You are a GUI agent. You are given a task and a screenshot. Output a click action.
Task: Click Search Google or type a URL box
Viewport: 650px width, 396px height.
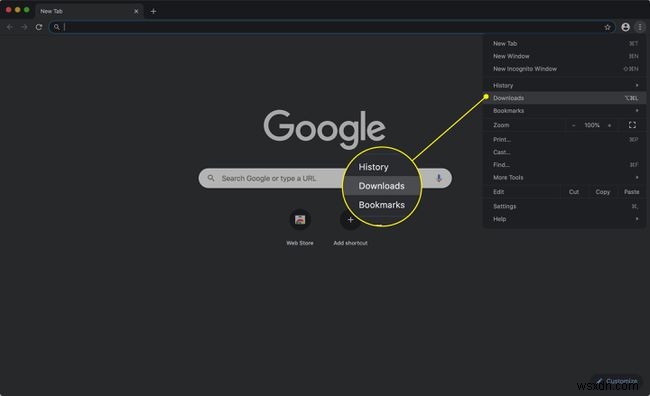pyautogui.click(x=325, y=178)
